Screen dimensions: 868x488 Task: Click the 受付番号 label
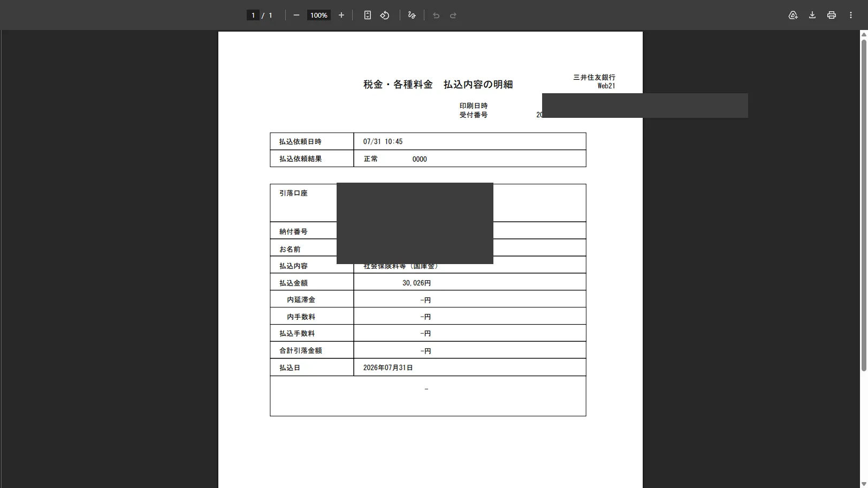[474, 115]
